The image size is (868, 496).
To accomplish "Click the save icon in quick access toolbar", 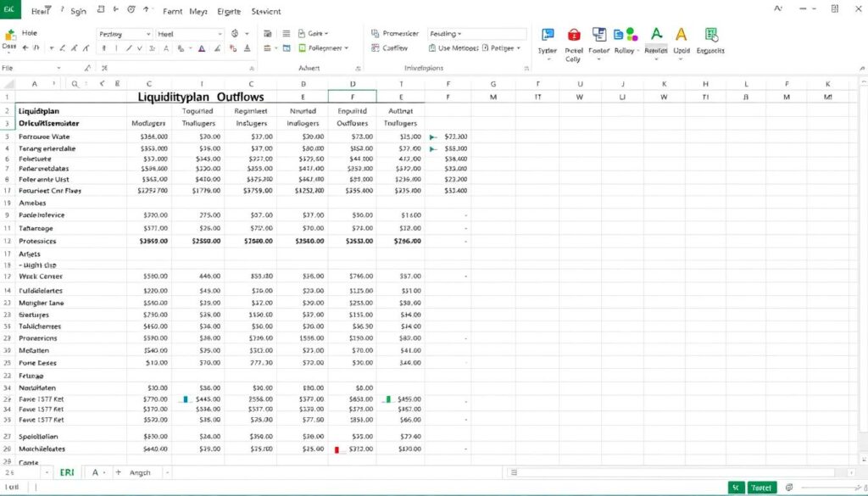I will point(100,9).
